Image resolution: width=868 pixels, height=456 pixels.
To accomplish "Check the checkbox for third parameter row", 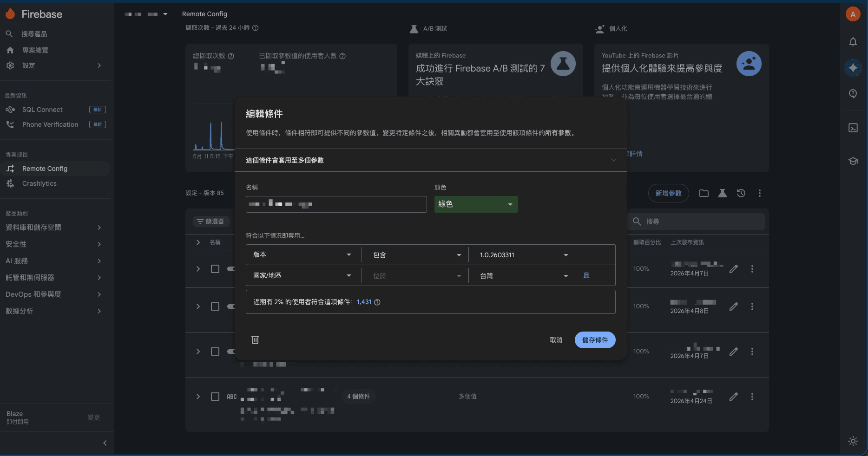I will [215, 352].
